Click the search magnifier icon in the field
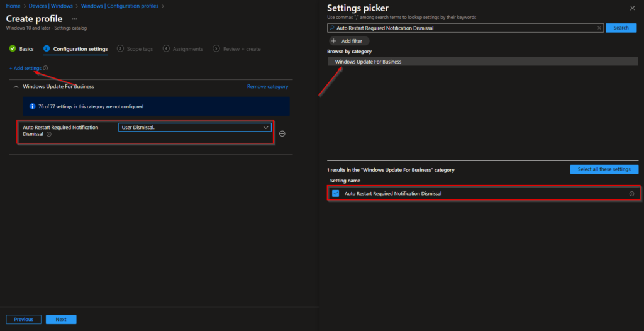 (x=332, y=28)
